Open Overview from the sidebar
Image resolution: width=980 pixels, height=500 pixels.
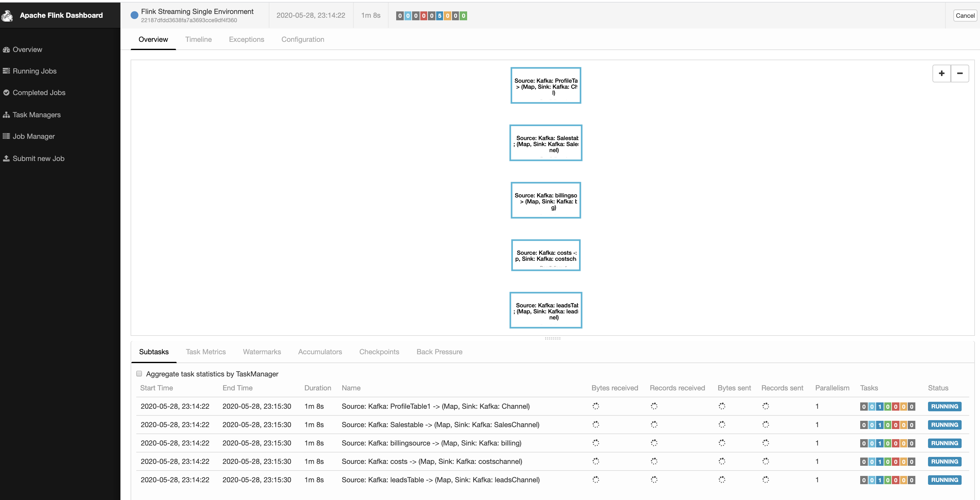pyautogui.click(x=27, y=49)
